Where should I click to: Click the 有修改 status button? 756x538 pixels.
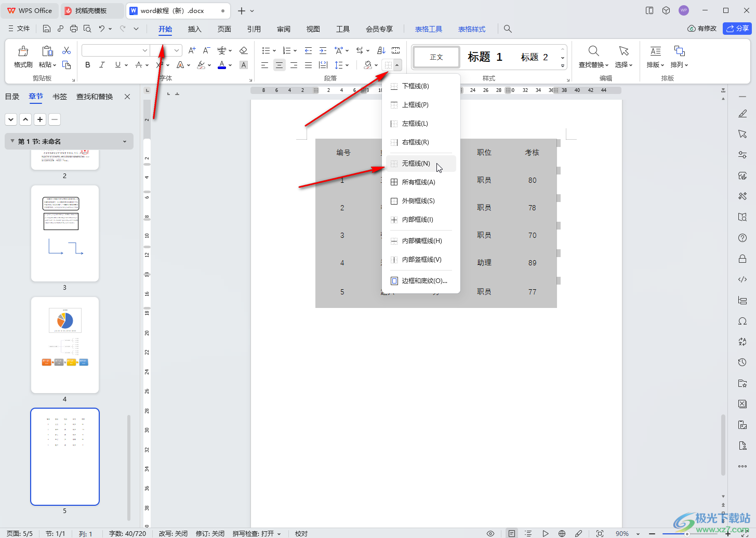tap(702, 29)
